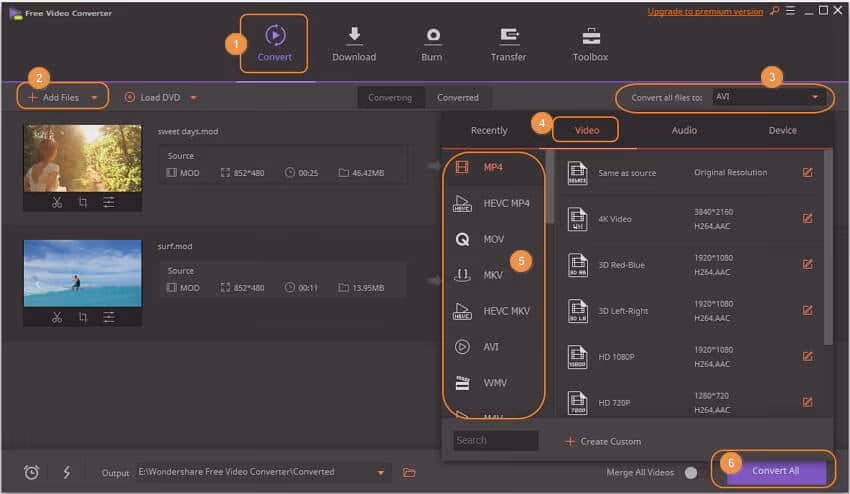Expand the Load DVD dropdown arrow
Image resolution: width=850 pixels, height=494 pixels.
194,98
